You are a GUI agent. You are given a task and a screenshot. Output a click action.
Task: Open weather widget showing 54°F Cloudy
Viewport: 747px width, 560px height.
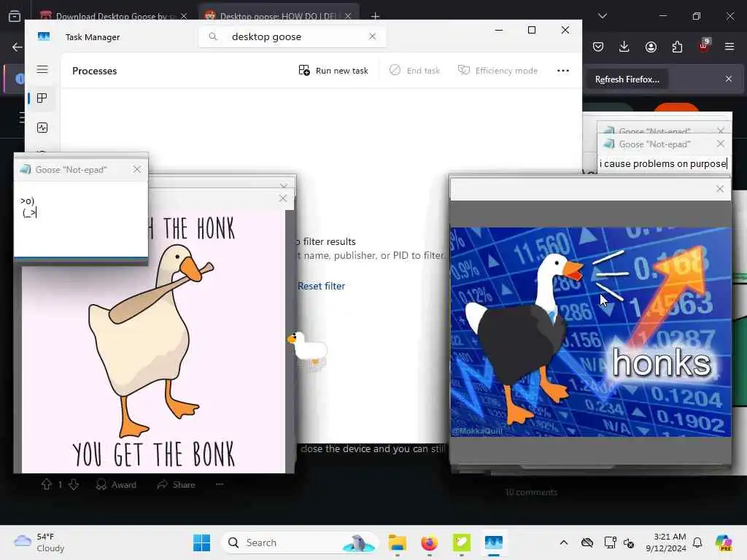click(39, 542)
